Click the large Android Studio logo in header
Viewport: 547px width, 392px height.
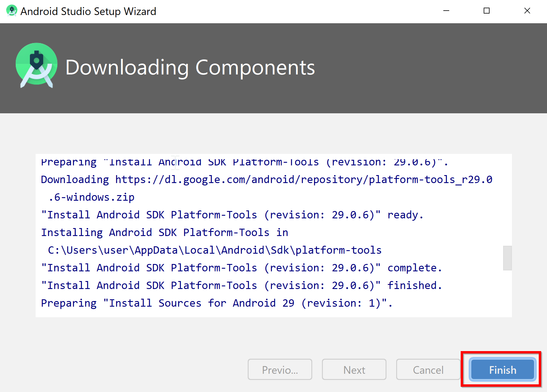click(37, 66)
